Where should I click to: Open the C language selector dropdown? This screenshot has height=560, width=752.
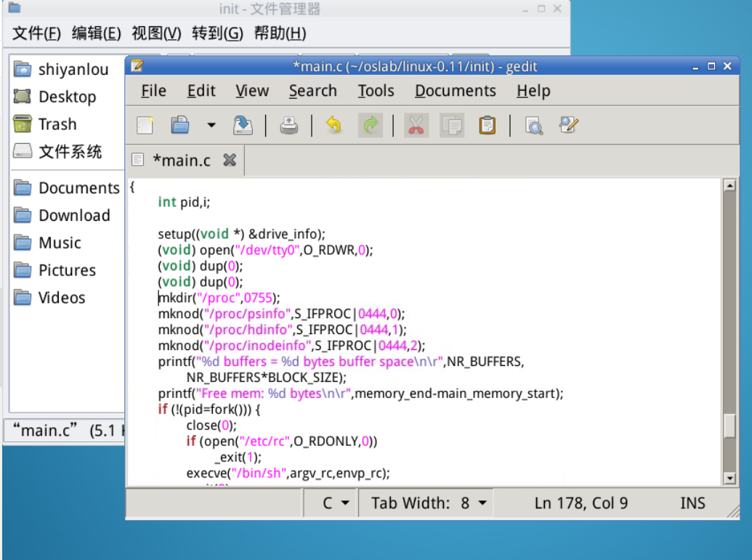(x=336, y=503)
